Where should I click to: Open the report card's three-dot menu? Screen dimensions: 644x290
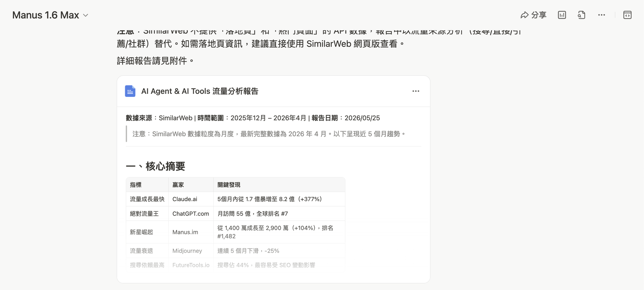[416, 91]
